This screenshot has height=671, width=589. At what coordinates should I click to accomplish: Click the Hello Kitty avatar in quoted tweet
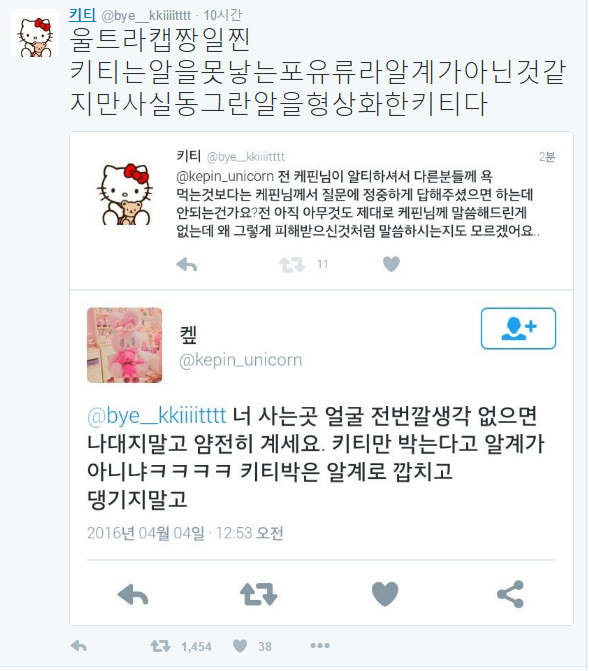[125, 193]
